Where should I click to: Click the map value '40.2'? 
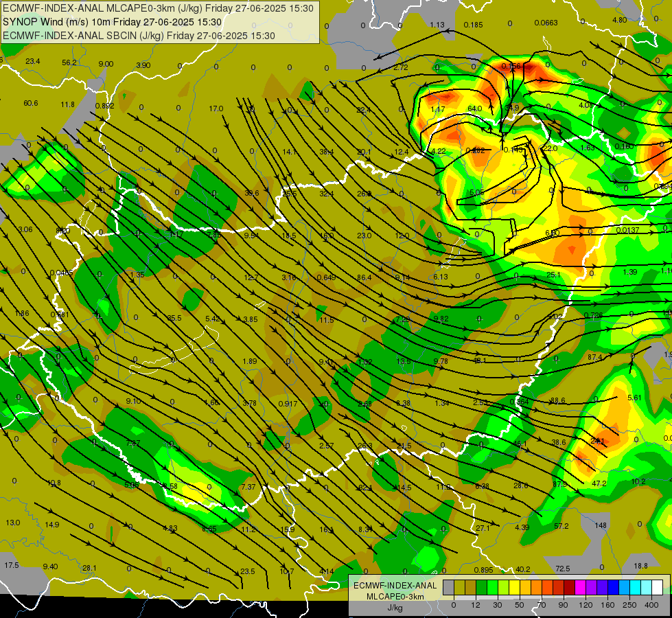point(523,569)
